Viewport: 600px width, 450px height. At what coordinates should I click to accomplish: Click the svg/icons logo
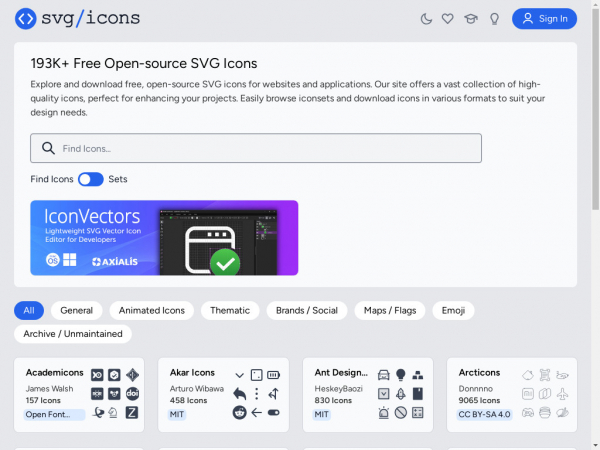[x=78, y=18]
